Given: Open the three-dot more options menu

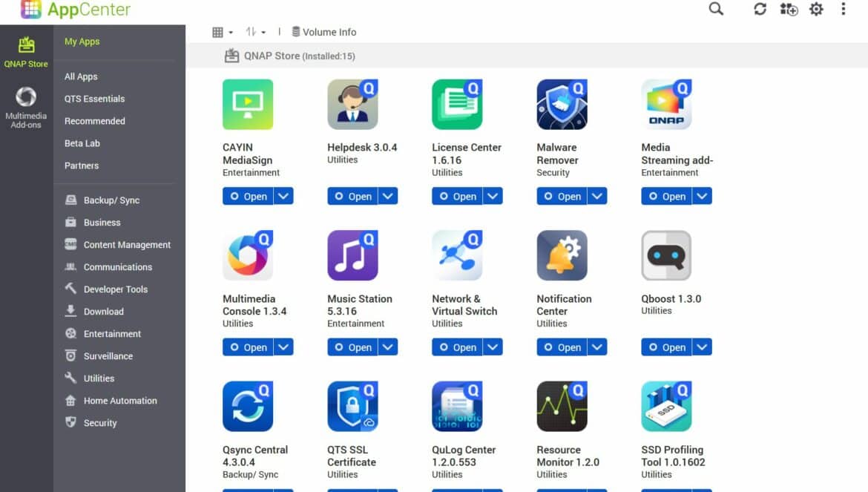Looking at the screenshot, I should [843, 9].
